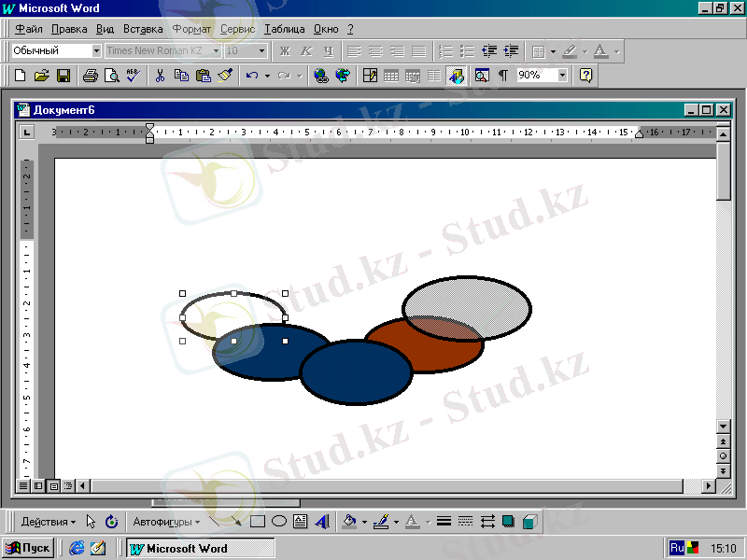
Task: Click the WordArt insert icon
Action: click(x=322, y=522)
